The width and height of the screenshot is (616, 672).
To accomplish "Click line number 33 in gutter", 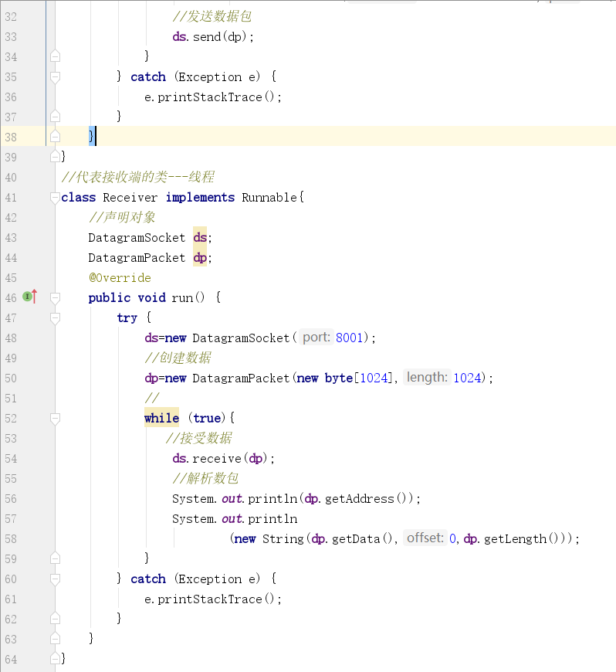I will [11, 37].
